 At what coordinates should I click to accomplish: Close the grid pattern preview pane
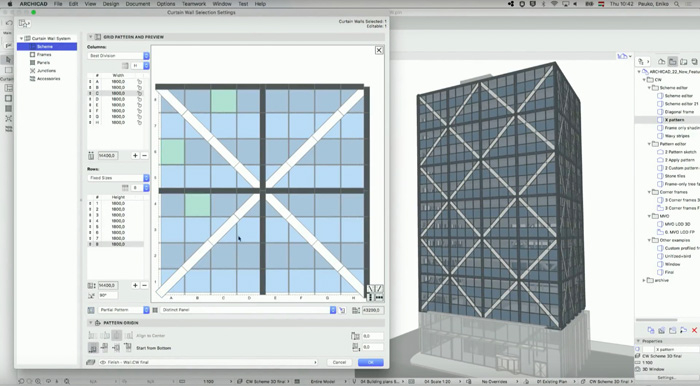click(x=379, y=50)
